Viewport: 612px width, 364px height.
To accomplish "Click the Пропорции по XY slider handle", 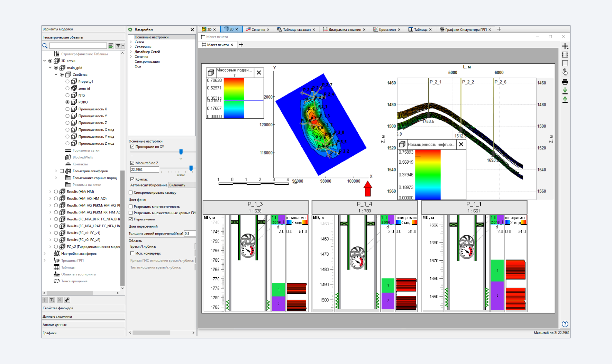I will click(x=181, y=152).
